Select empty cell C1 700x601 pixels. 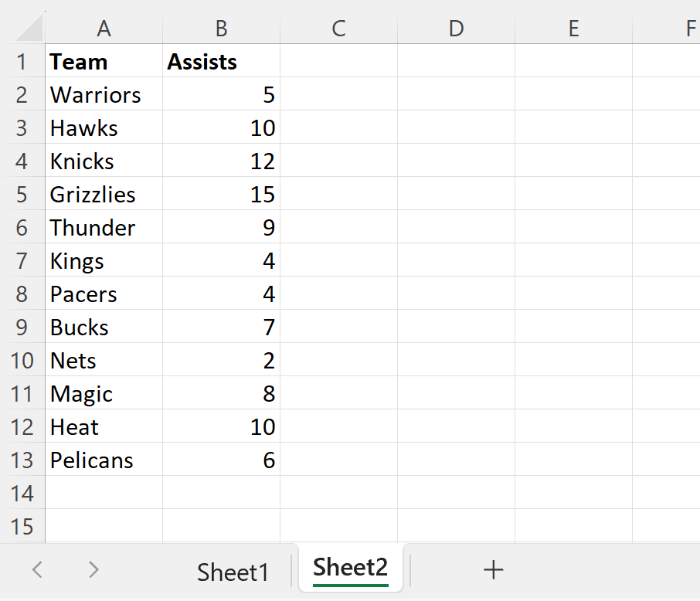(x=338, y=61)
